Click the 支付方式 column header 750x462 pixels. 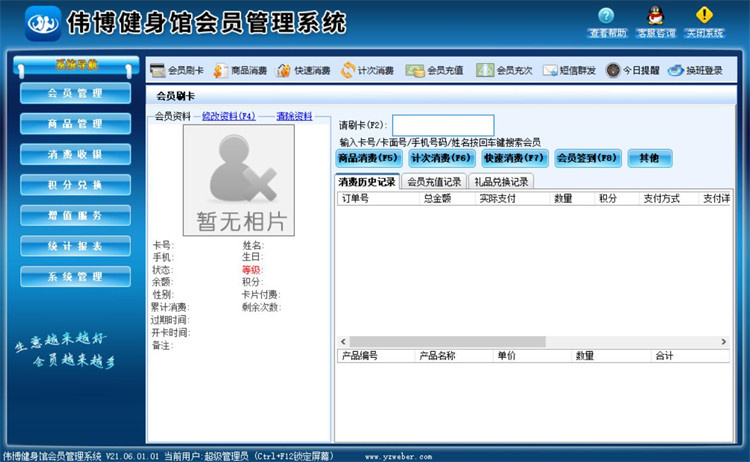[x=669, y=198]
